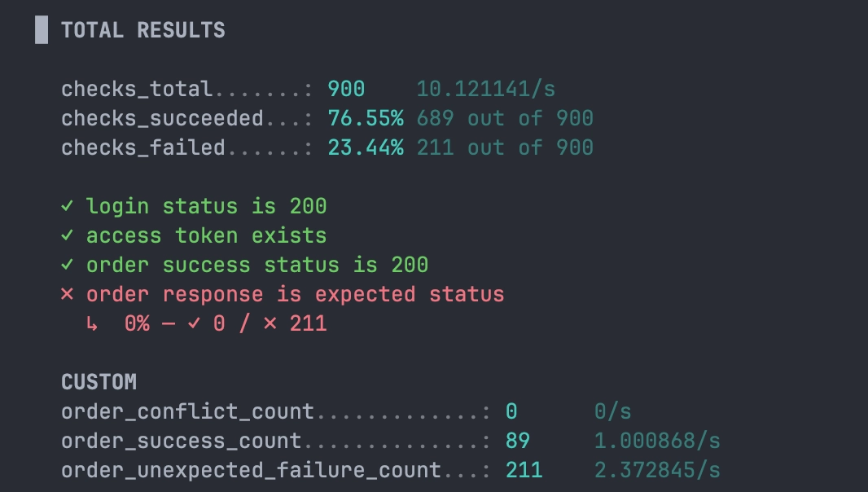Click the red cross before order response
The width and height of the screenshot is (868, 492).
(67, 294)
